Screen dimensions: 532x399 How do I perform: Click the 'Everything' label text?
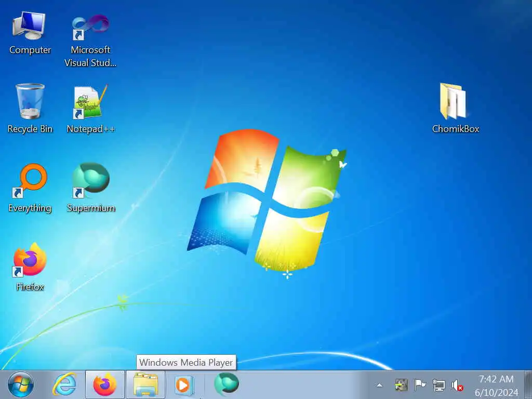(x=30, y=208)
